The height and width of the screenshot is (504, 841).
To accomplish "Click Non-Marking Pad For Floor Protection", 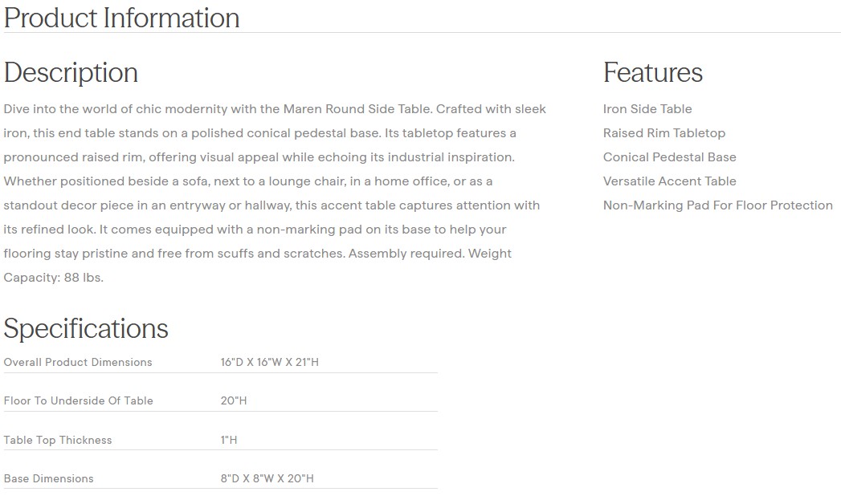I will pos(717,205).
